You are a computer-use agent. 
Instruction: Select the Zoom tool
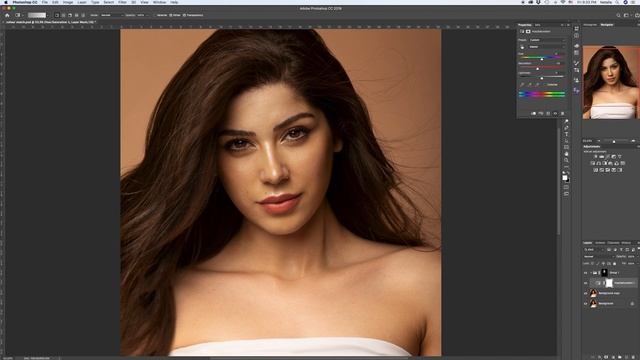[x=566, y=160]
